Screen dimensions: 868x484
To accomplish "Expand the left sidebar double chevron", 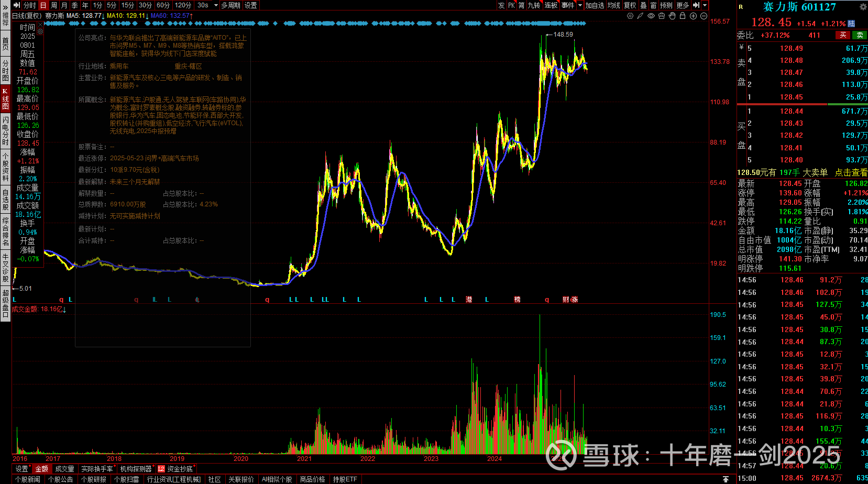I will (5, 7).
